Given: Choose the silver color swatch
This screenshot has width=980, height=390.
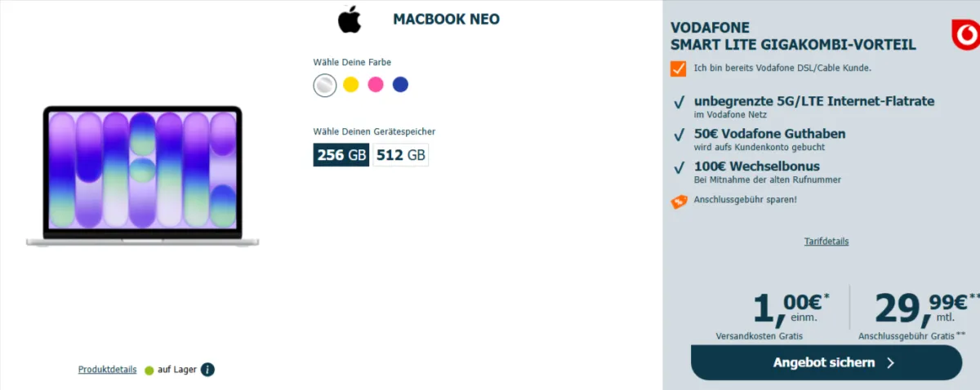Looking at the screenshot, I should (x=324, y=85).
